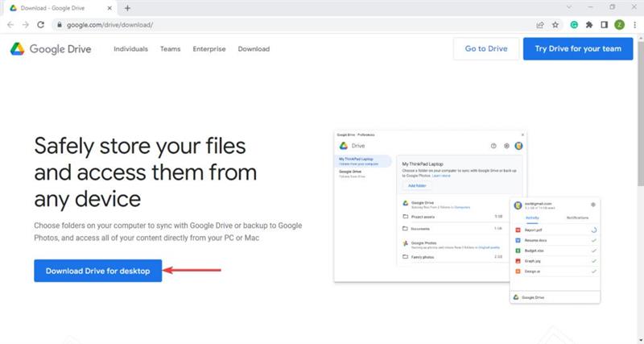Reload the page with the refresh icon

[x=41, y=25]
